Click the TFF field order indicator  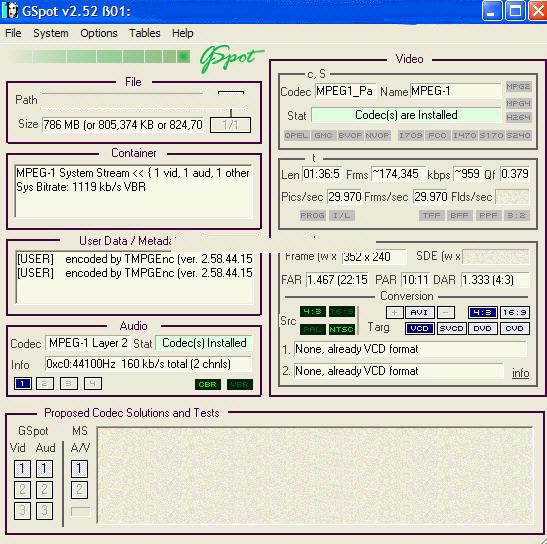(x=432, y=216)
